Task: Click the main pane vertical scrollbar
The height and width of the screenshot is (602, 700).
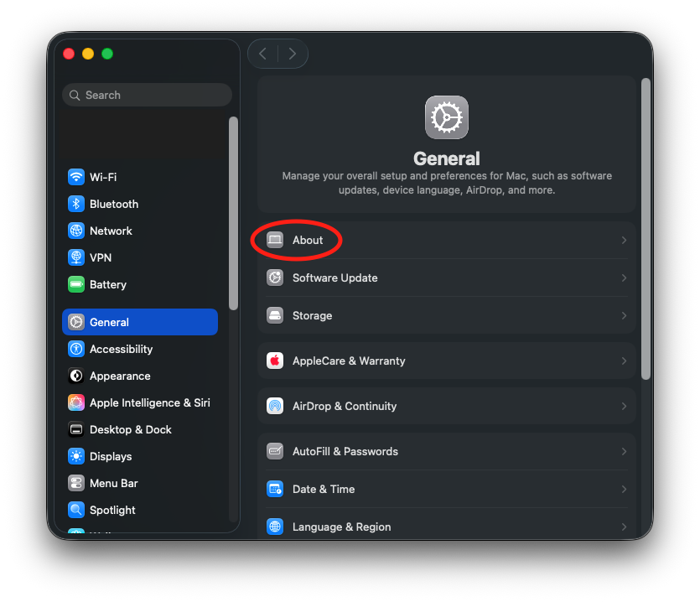Action: (x=646, y=228)
